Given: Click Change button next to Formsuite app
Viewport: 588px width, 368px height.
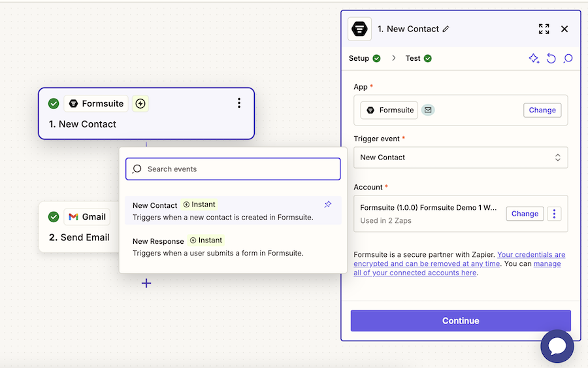Looking at the screenshot, I should click(x=542, y=110).
